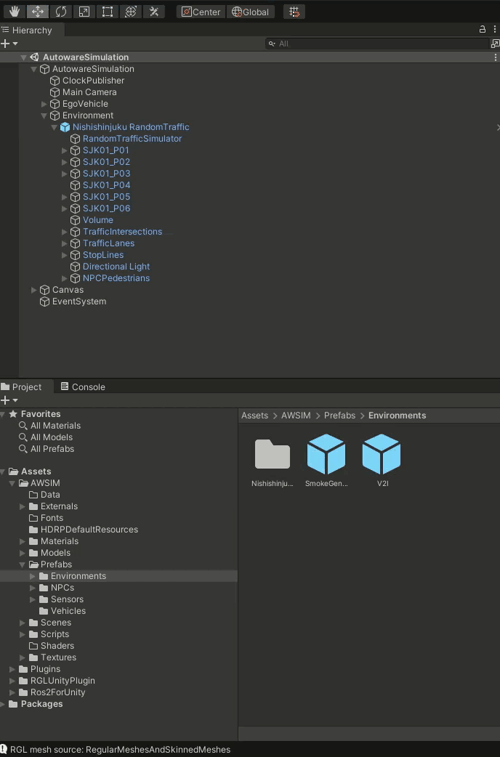Open Hierarchy panel options menu
500x757 pixels.
(x=495, y=30)
